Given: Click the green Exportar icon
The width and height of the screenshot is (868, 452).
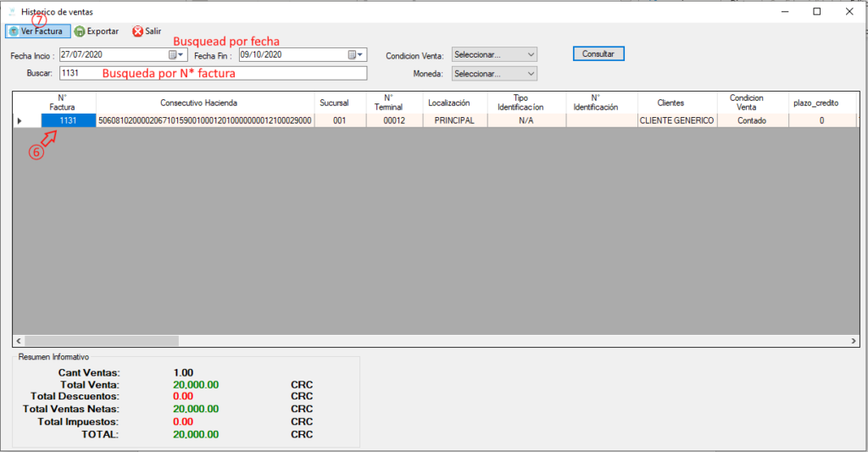Looking at the screenshot, I should pos(79,31).
